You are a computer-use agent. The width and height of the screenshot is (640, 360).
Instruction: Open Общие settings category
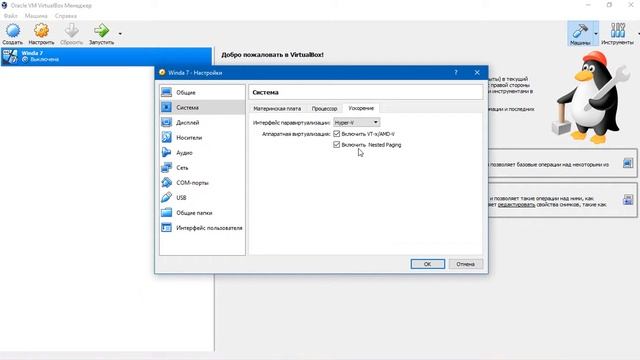click(x=202, y=93)
